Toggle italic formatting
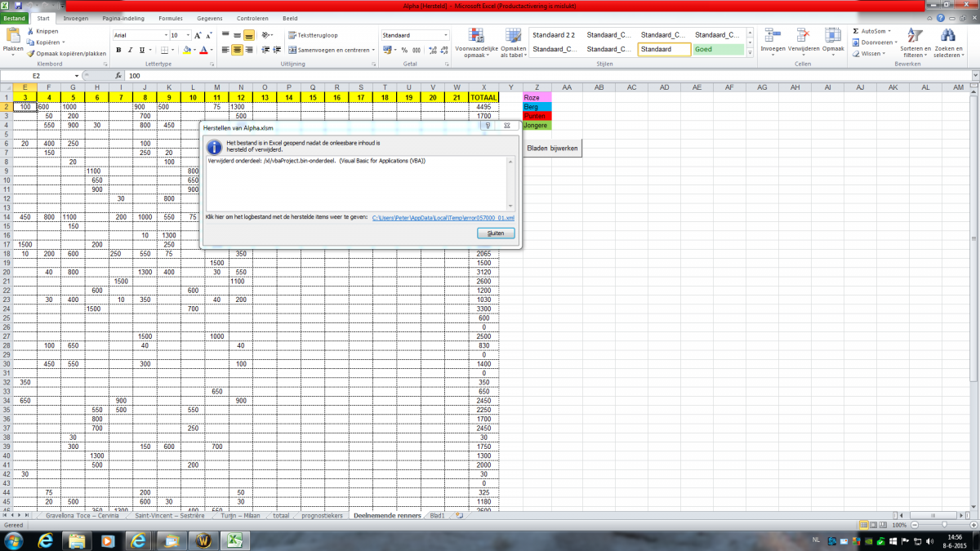980x551 pixels. [x=130, y=50]
